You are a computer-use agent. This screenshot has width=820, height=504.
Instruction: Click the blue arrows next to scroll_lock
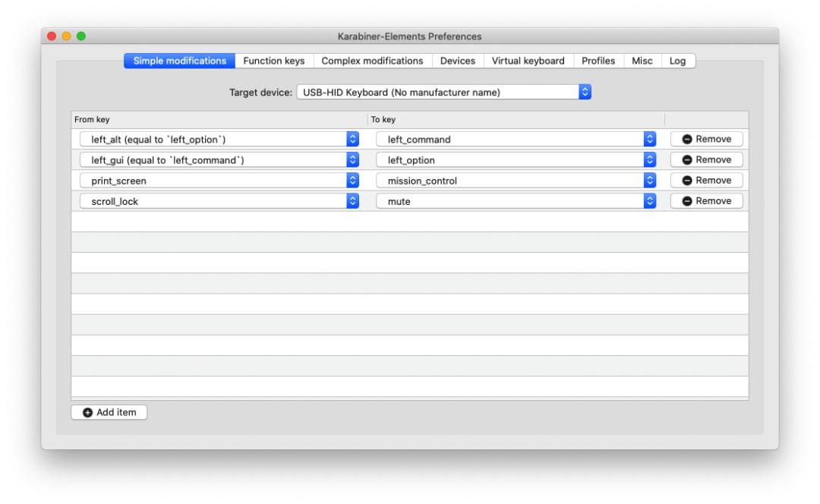click(352, 201)
